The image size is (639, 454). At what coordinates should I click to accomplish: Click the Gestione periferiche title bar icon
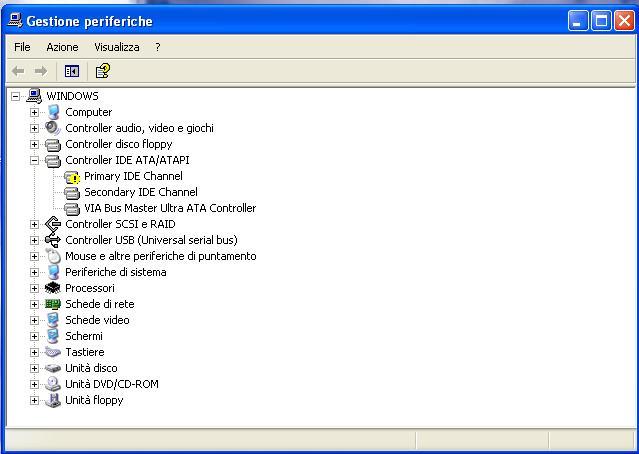(15, 20)
